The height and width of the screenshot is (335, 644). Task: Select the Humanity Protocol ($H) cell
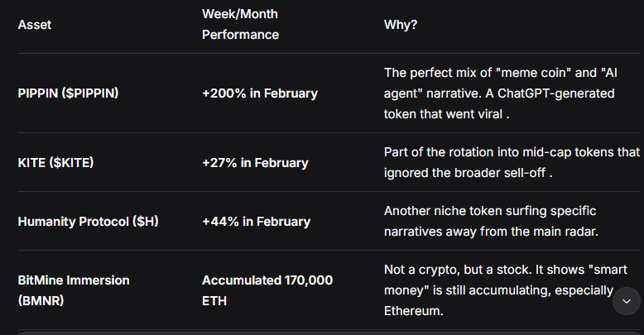(x=82, y=222)
